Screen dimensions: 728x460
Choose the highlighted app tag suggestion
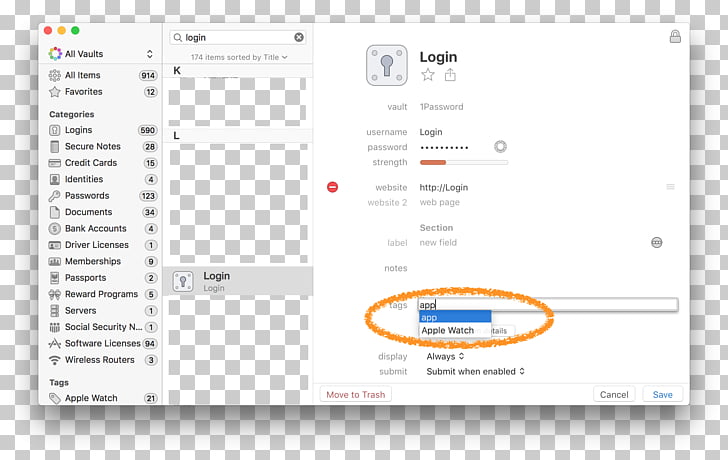454,317
